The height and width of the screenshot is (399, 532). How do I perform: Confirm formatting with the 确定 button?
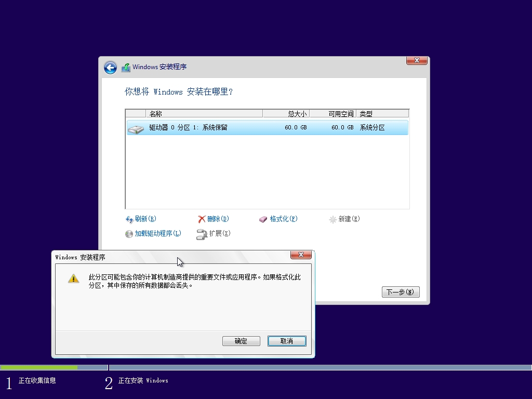tap(241, 341)
